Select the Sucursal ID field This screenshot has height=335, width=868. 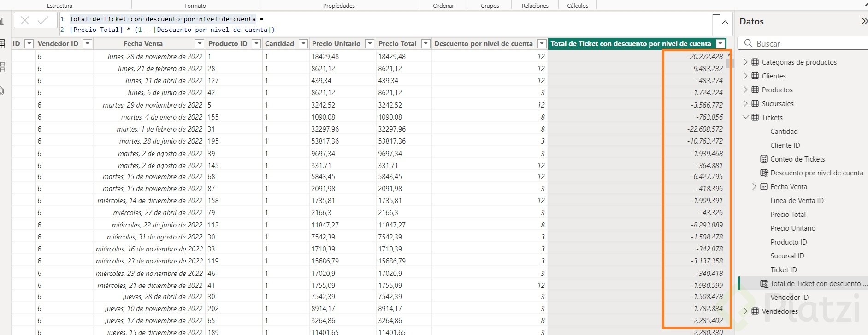tap(787, 256)
